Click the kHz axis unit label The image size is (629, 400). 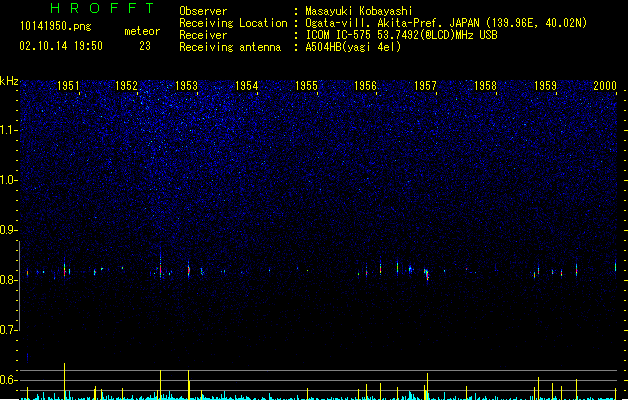9,81
